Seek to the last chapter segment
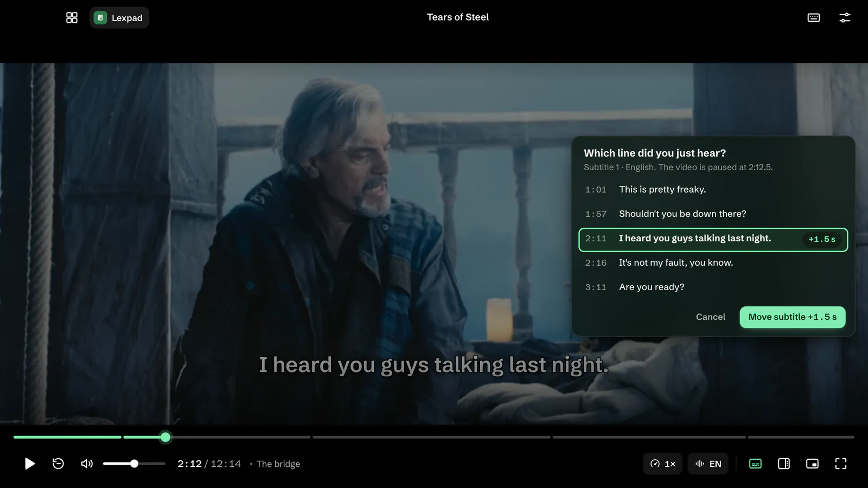This screenshot has height=488, width=868. coord(801,437)
